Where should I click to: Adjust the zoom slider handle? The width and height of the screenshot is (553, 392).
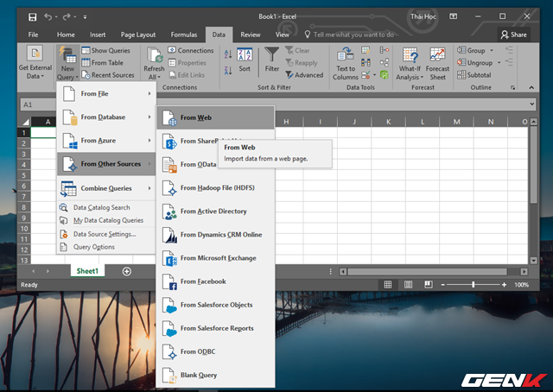[x=474, y=284]
